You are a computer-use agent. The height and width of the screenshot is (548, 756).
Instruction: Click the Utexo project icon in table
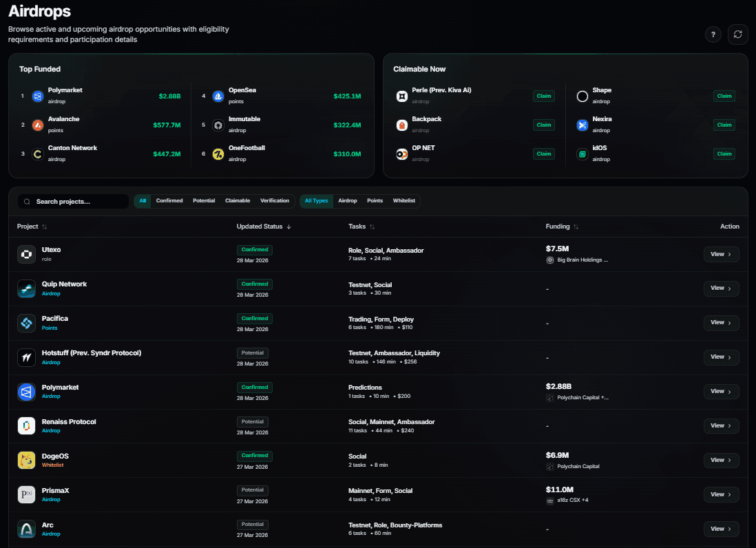[27, 254]
